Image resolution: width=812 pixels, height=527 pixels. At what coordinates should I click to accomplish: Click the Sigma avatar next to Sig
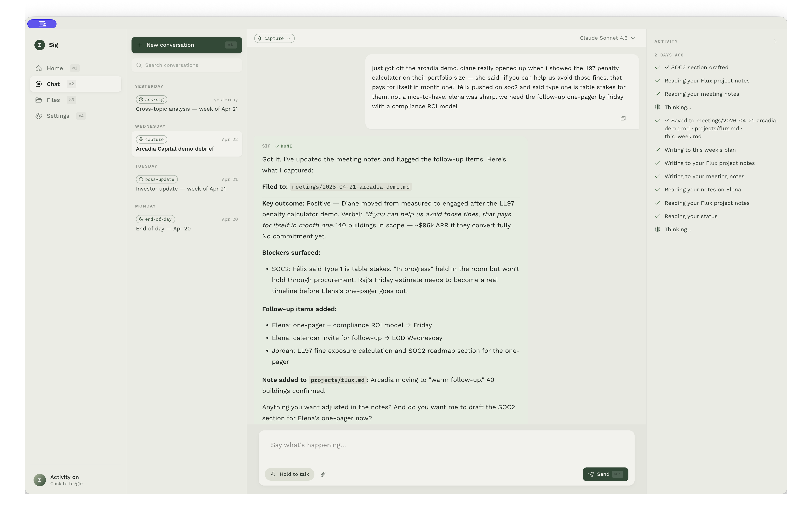click(x=39, y=45)
